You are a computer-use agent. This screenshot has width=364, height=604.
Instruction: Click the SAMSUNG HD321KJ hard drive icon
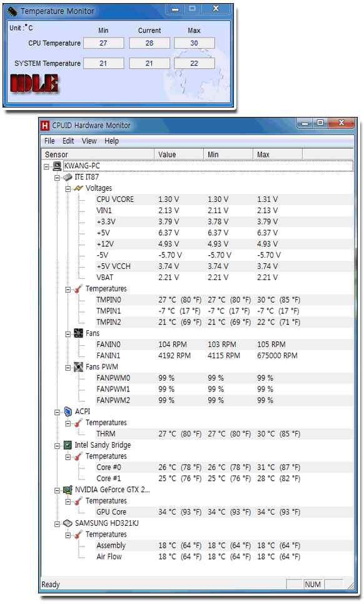click(x=68, y=523)
